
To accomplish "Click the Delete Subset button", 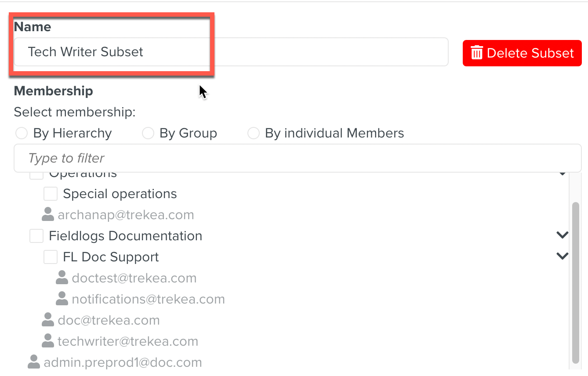I will tap(522, 53).
